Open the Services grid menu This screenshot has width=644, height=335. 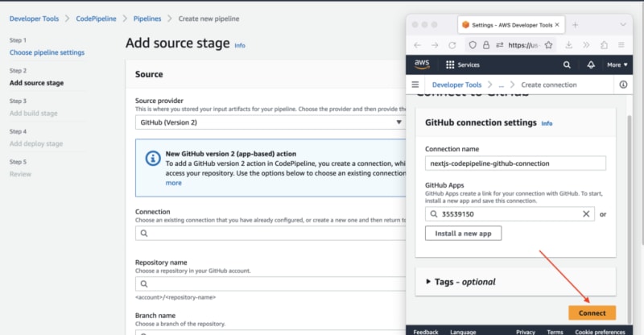462,65
